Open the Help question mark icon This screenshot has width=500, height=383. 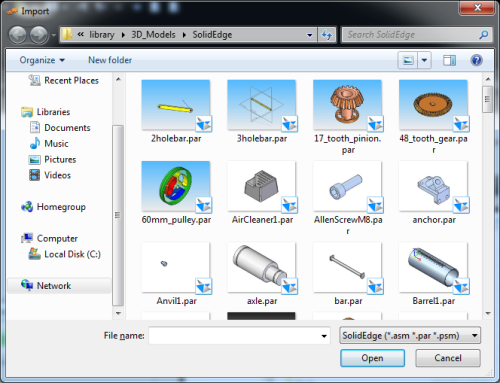pyautogui.click(x=476, y=60)
